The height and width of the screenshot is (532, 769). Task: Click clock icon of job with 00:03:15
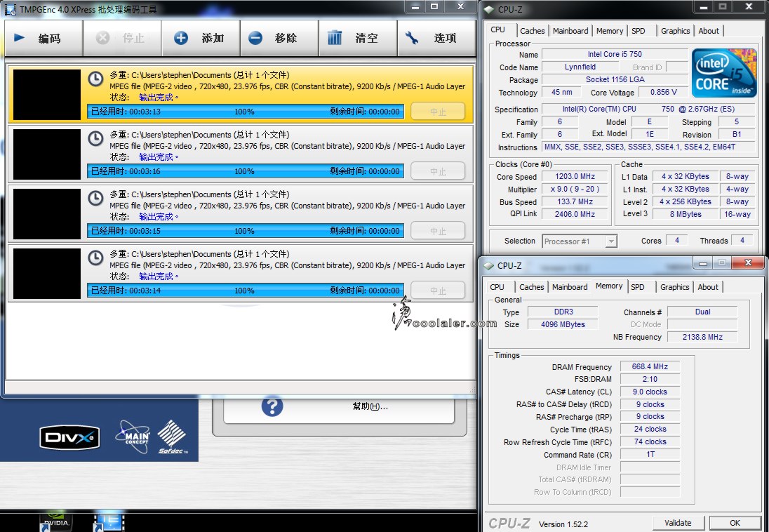tap(95, 198)
